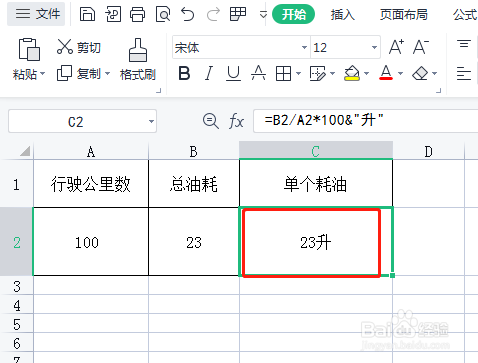The width and height of the screenshot is (478, 363).
Task: Click the formula bar input
Action: pyautogui.click(x=366, y=121)
